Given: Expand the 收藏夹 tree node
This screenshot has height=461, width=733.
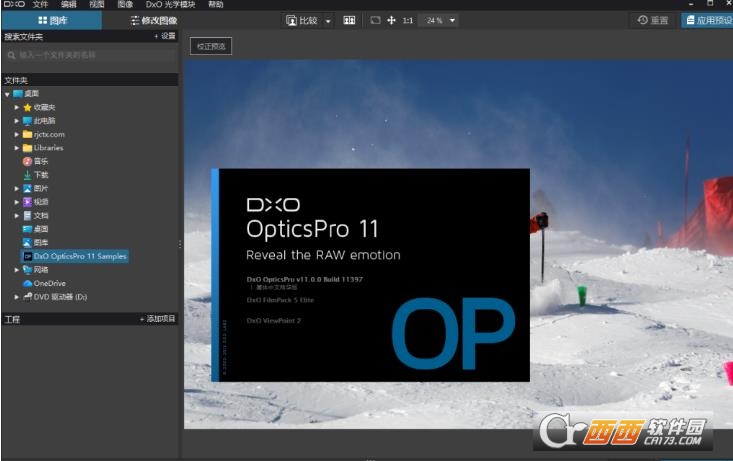Looking at the screenshot, I should 16,108.
